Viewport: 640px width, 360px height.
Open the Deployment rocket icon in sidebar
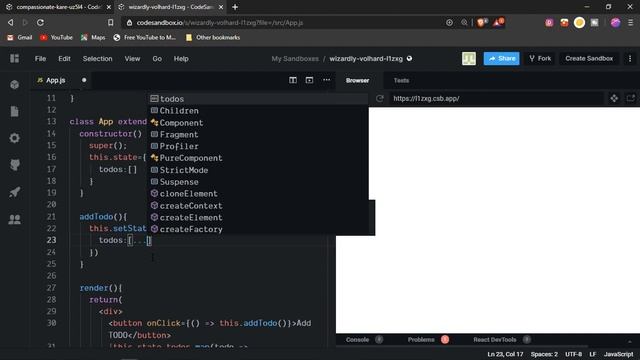coord(15,192)
